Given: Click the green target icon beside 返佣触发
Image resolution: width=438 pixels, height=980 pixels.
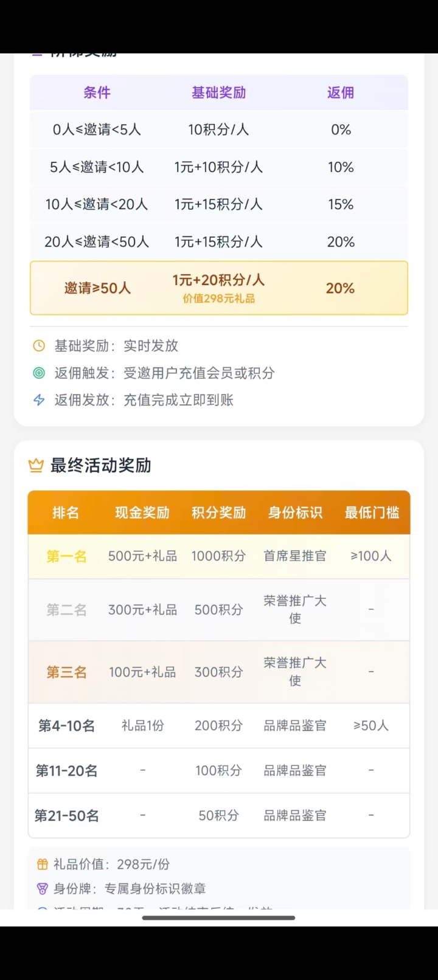Looking at the screenshot, I should (39, 373).
